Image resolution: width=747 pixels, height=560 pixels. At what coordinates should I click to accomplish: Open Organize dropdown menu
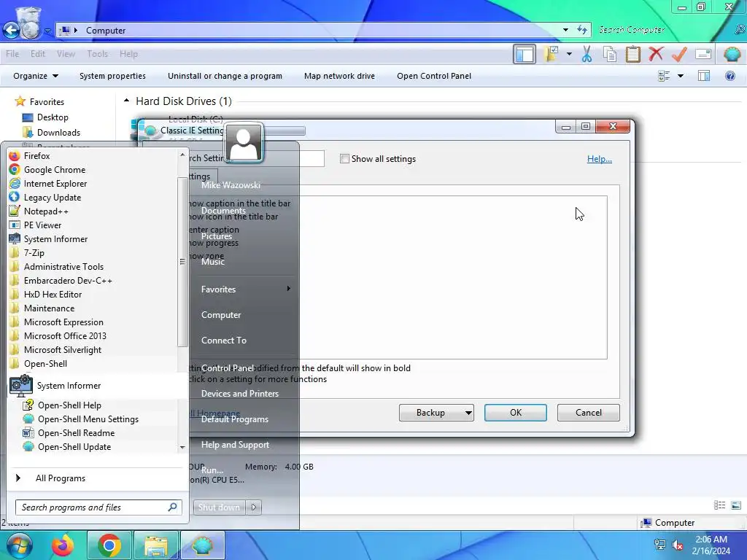[36, 76]
